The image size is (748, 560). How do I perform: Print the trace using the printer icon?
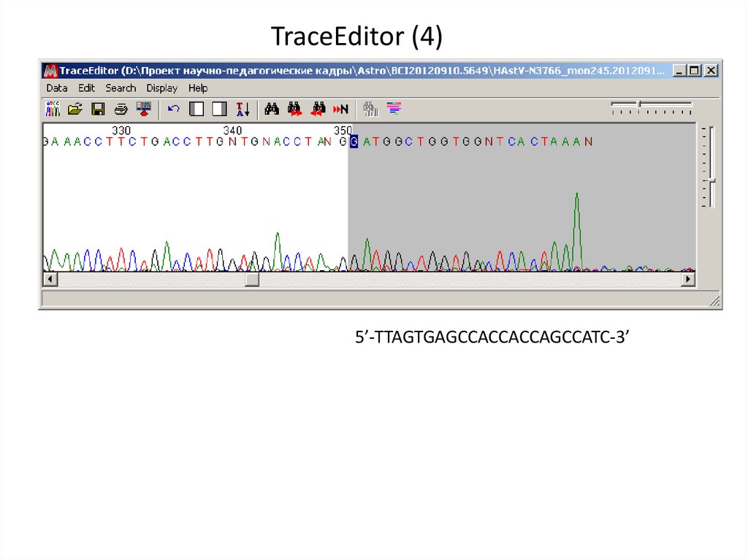coord(121,110)
